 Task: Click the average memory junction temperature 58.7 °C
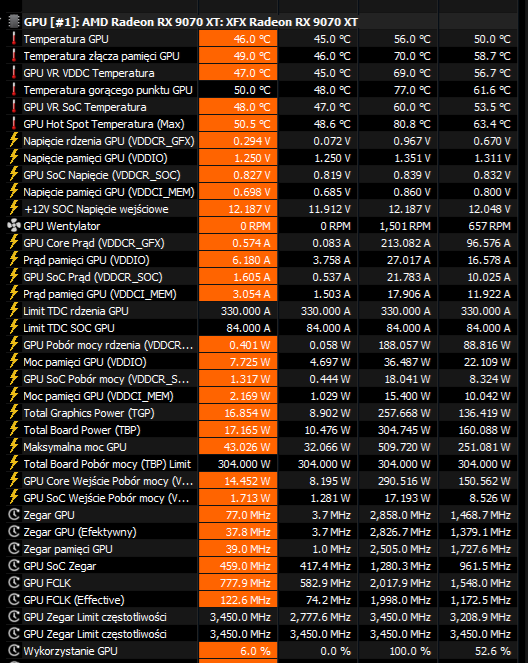tap(492, 56)
